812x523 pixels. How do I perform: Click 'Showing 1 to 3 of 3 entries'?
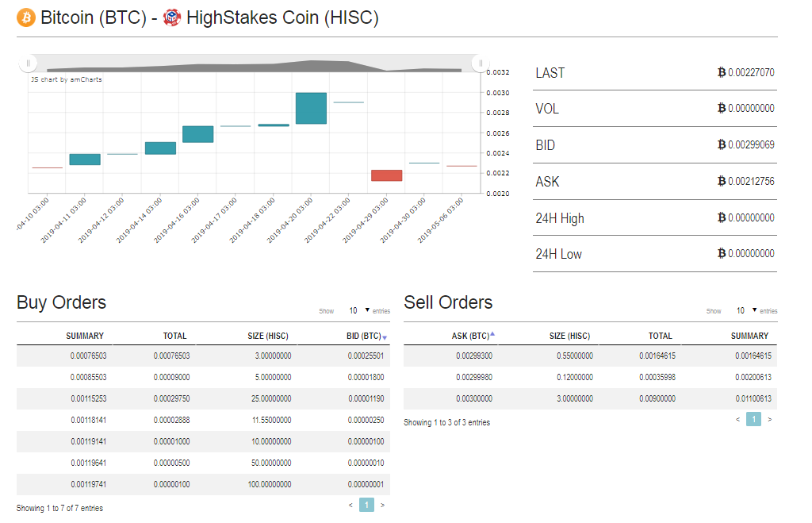(447, 422)
